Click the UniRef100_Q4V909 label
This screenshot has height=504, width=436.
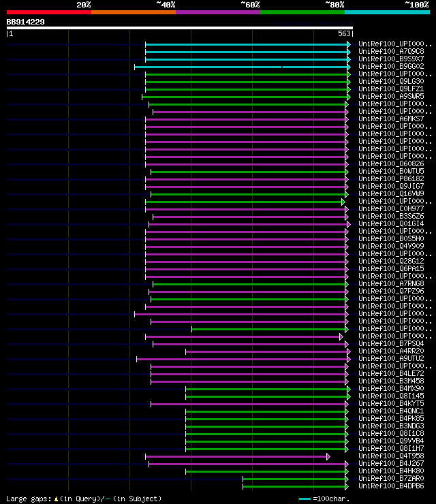tap(391, 246)
